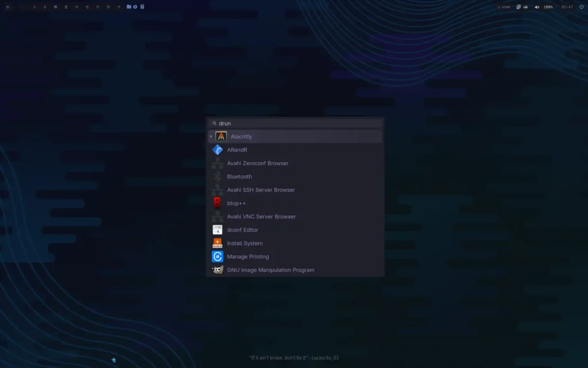Select Avahi SSH Server Browser entry
Screen dimensions: 588x368
(x=261, y=190)
